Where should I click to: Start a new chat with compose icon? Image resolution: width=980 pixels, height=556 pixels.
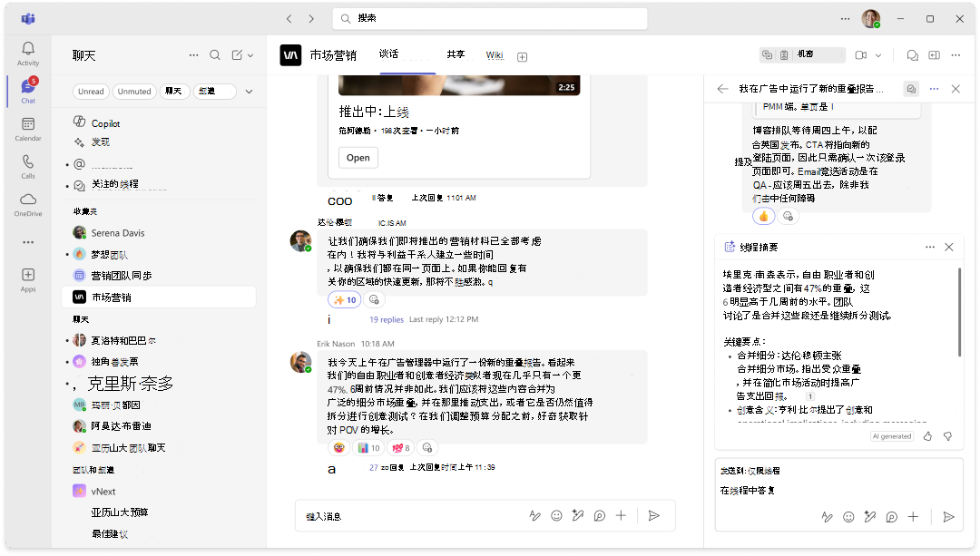[237, 55]
